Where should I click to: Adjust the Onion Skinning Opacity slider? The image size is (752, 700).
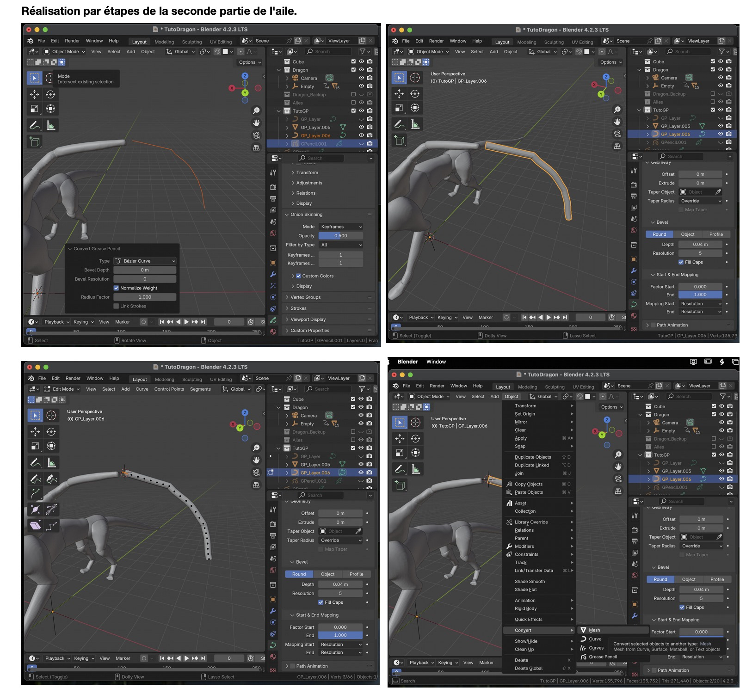coord(340,236)
